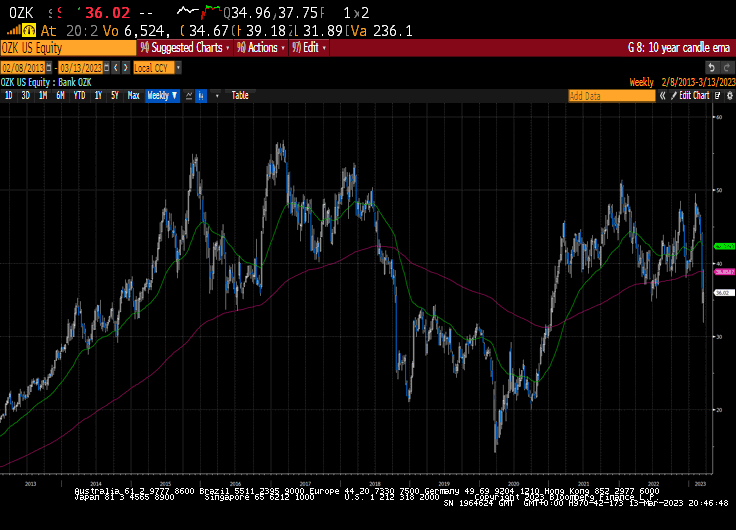The image size is (736, 530).
Task: Open the Actions menu
Action: (x=261, y=48)
